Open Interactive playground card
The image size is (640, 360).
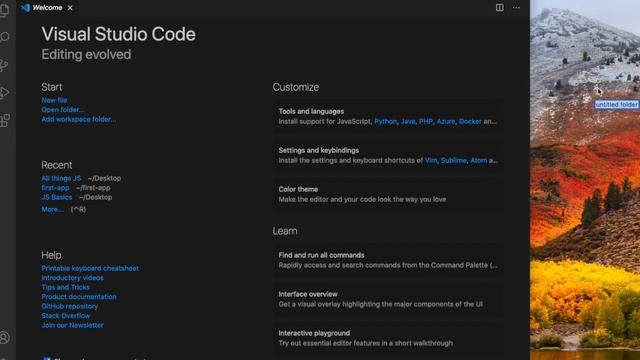pyautogui.click(x=388, y=338)
